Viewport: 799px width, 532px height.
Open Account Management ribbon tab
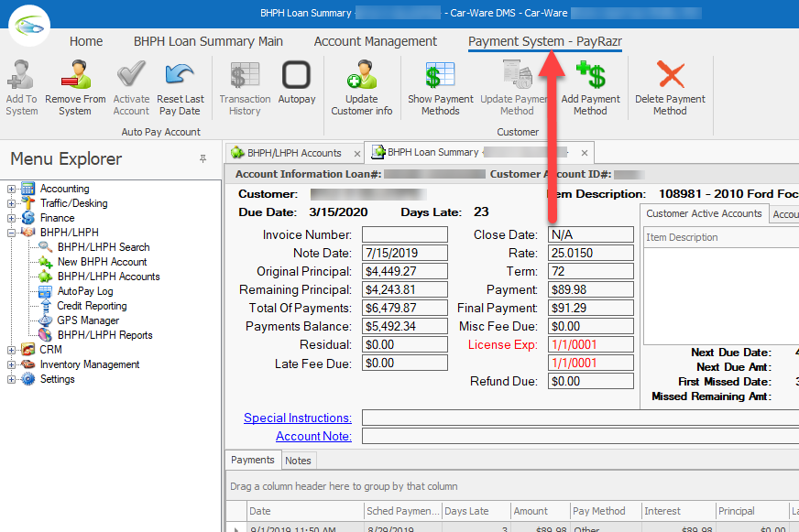(x=375, y=41)
